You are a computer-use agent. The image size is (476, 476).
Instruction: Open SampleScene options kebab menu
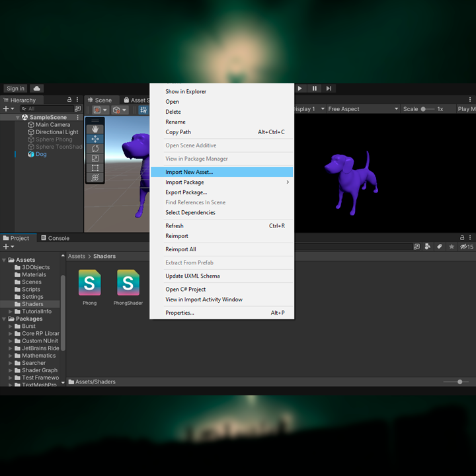[78, 117]
